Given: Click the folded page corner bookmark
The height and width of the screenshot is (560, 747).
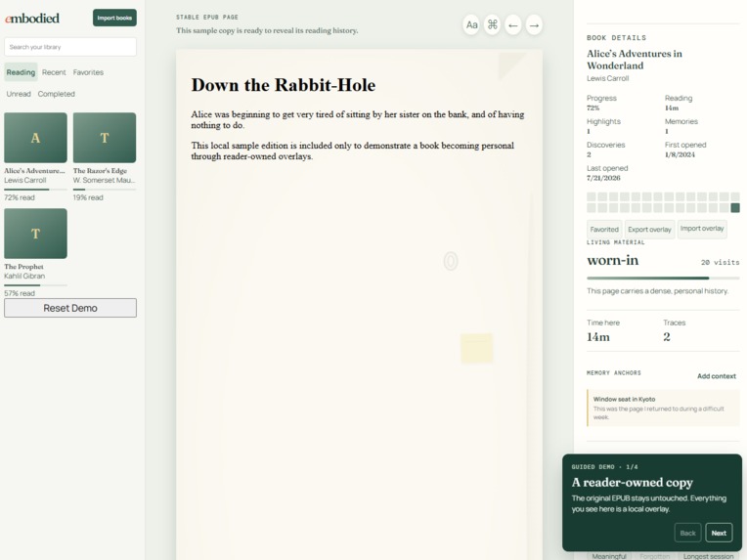Looking at the screenshot, I should point(513,66).
